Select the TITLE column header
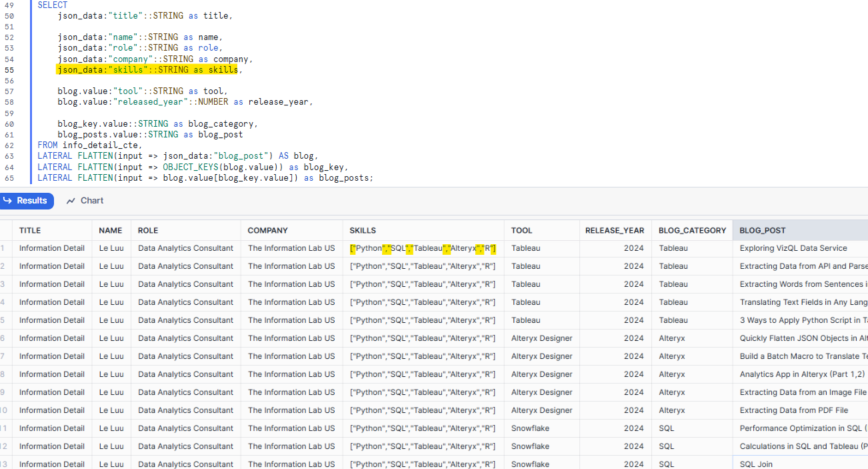868x469 pixels. coord(30,230)
